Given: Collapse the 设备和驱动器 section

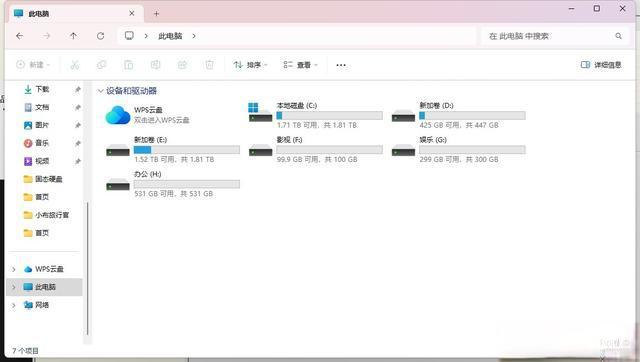Looking at the screenshot, I should pos(100,91).
